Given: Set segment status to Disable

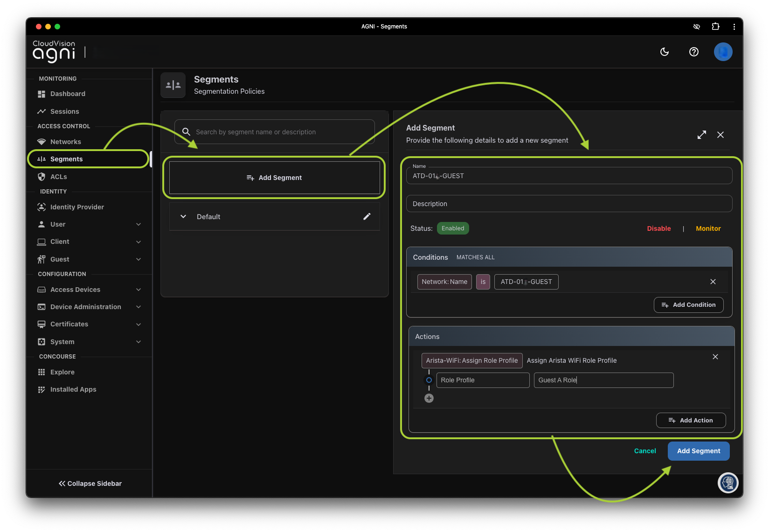Looking at the screenshot, I should (x=658, y=228).
